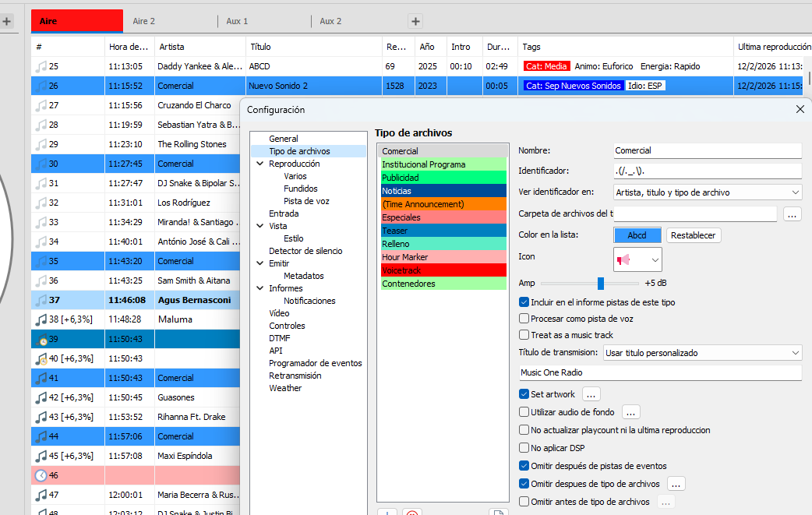Click the time announcement icon on row 39
This screenshot has height=515, width=812.
pos(41,339)
